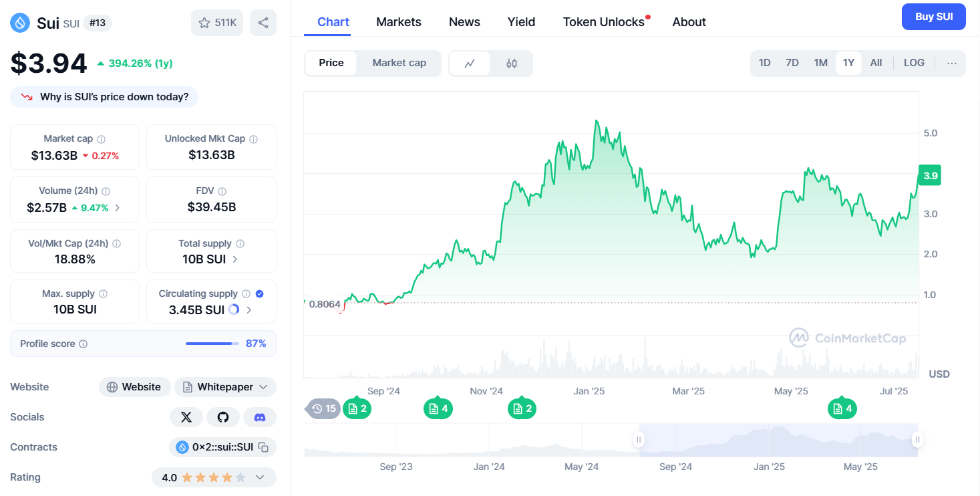The image size is (980, 496).
Task: Open Market cap info tooltip icon
Action: point(102,139)
